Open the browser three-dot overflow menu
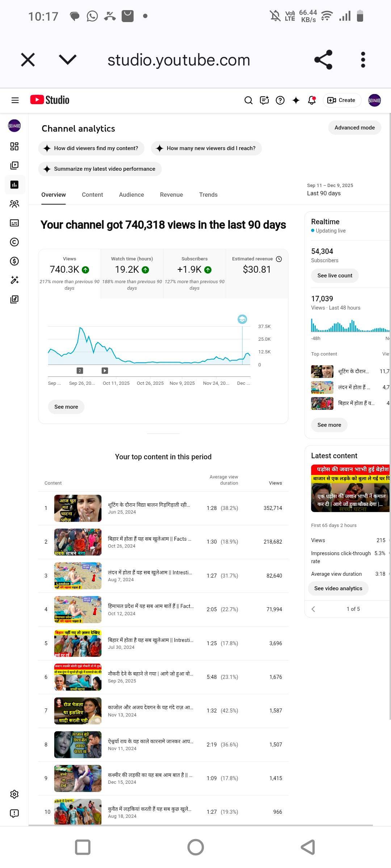391x868 pixels. (363, 60)
